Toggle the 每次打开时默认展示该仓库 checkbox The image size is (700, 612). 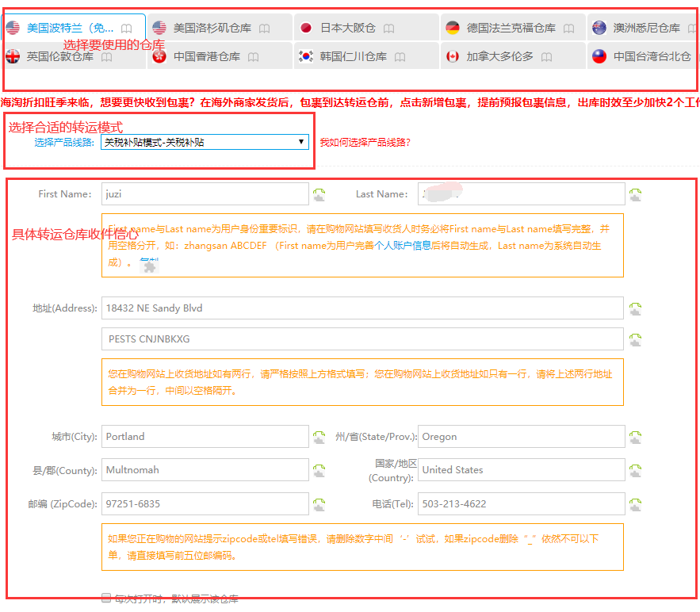(105, 598)
